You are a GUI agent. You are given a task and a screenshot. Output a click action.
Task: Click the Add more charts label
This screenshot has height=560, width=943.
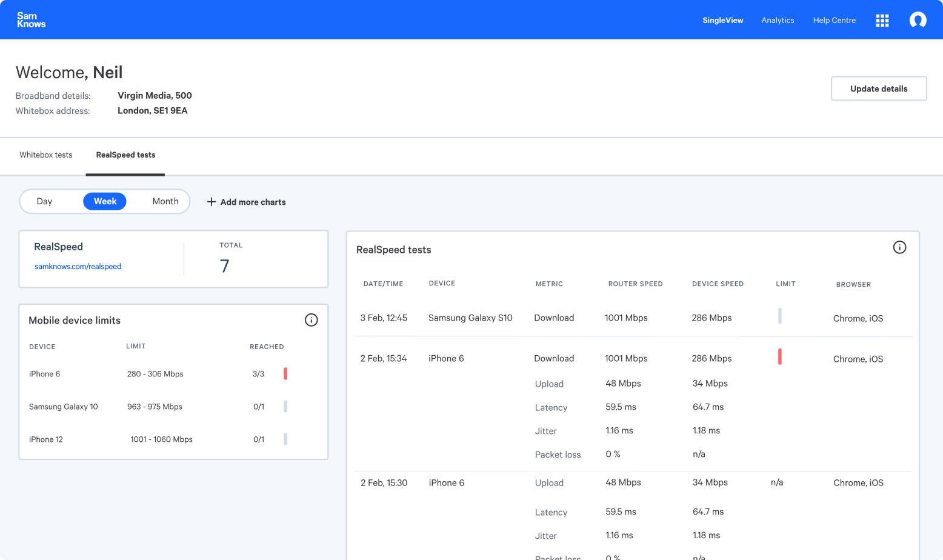pos(253,202)
